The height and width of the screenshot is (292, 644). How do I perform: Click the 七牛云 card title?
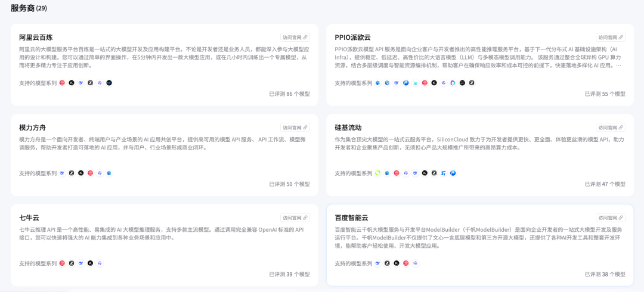[29, 218]
